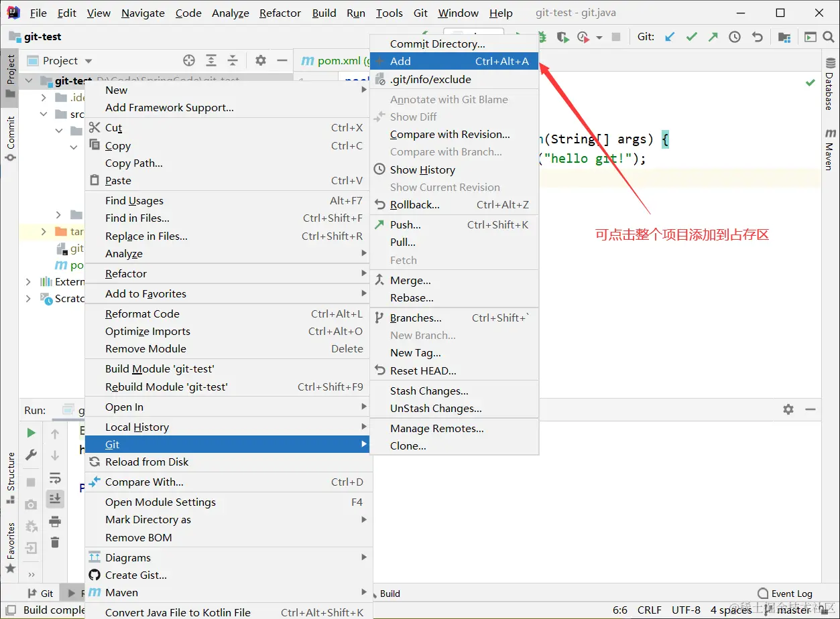Choose Show History in Git submenu
This screenshot has width=840, height=619.
(x=455, y=169)
